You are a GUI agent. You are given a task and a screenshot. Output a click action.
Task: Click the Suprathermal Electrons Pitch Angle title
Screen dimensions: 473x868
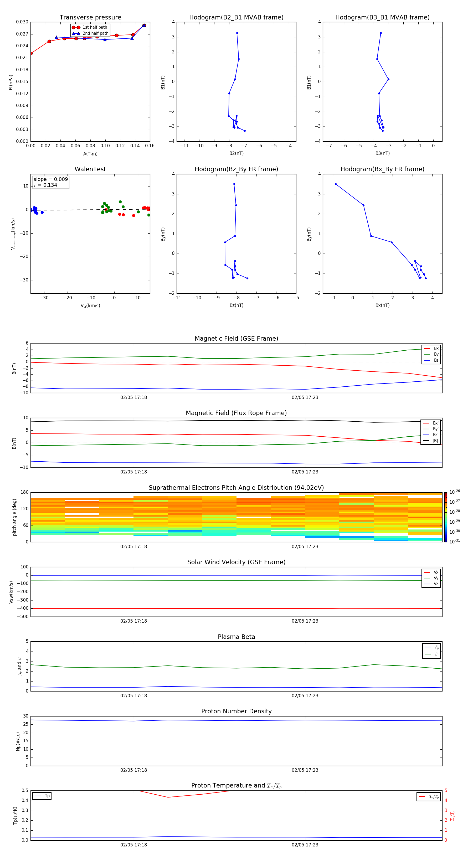236,488
